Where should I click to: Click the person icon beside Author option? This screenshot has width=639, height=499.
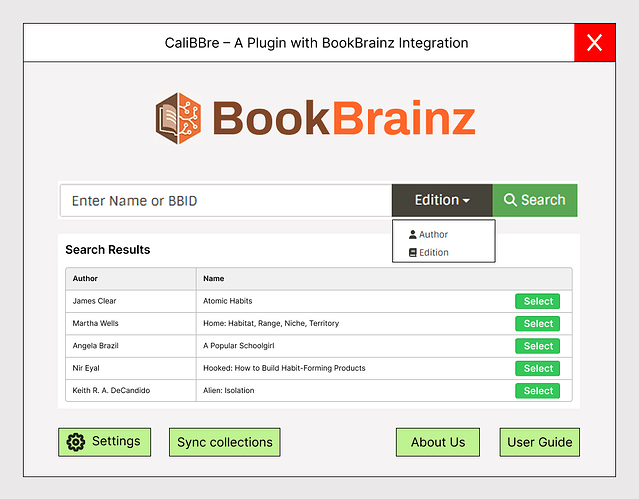(412, 234)
